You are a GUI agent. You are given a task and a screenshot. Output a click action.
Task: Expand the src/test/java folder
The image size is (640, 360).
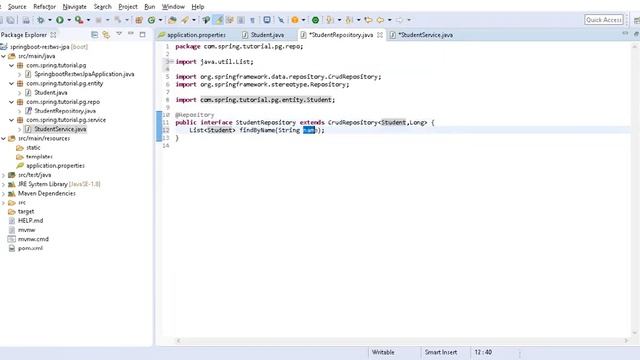coord(4,175)
